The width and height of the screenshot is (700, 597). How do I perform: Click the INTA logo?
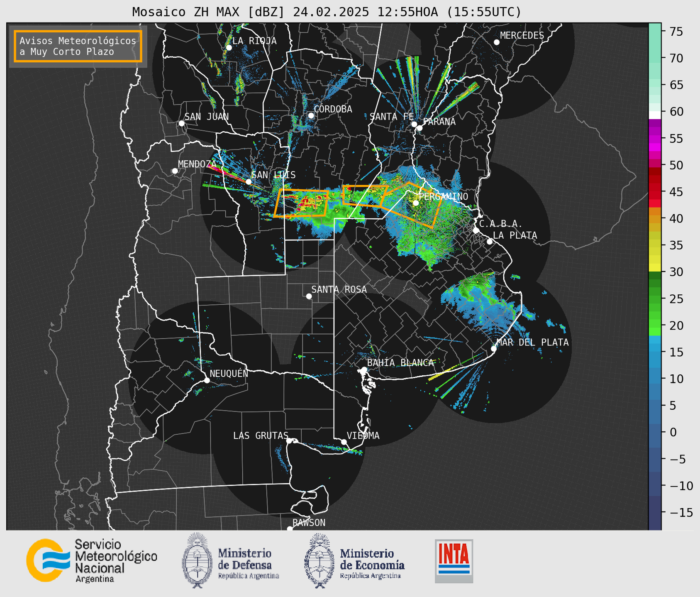[x=454, y=561]
